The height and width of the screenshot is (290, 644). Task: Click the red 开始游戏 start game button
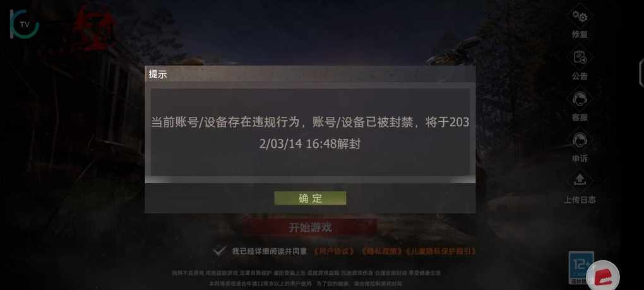(309, 227)
